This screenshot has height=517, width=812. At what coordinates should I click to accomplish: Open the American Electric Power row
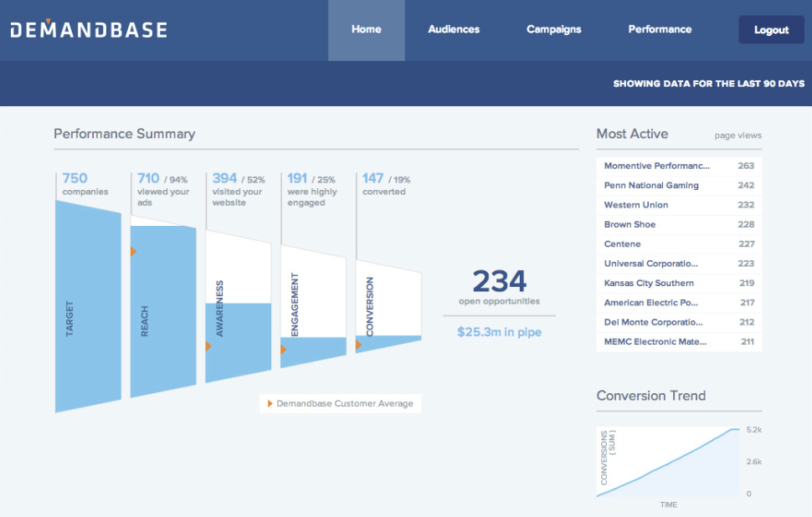click(679, 303)
